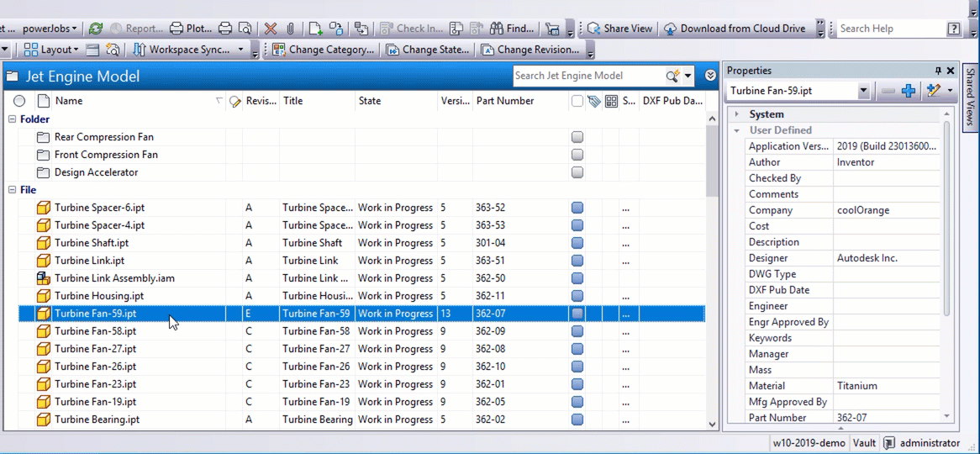
Task: Open the Find binoculars tool
Action: coord(513,28)
